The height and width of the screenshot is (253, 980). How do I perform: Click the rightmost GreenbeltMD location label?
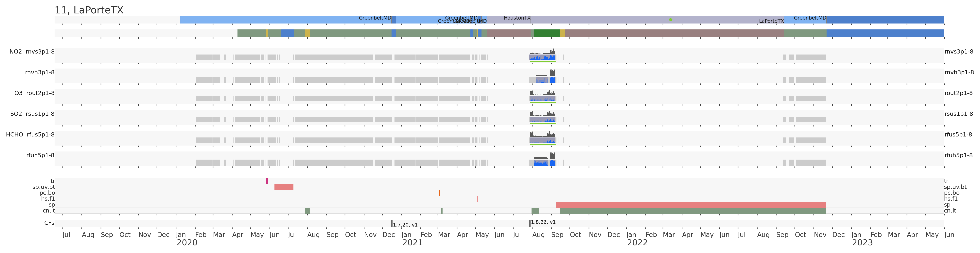[810, 18]
